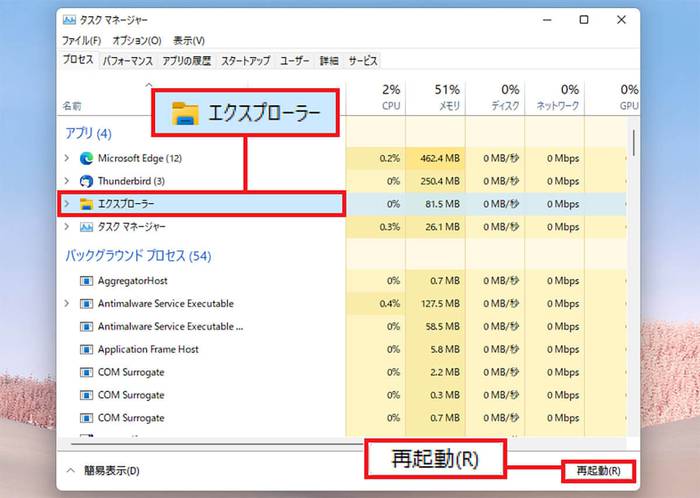Switch to the パフォーマンス tab
Screen dimensions: 700x498
[x=128, y=61]
